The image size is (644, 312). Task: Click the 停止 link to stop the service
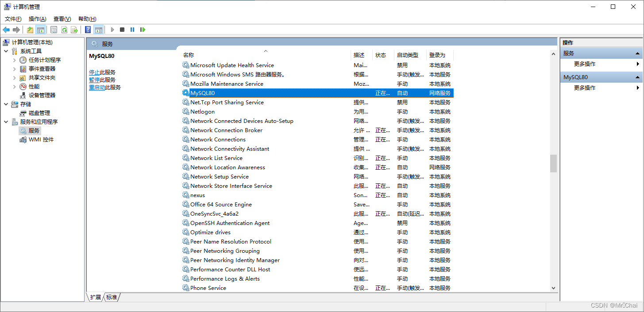(94, 72)
